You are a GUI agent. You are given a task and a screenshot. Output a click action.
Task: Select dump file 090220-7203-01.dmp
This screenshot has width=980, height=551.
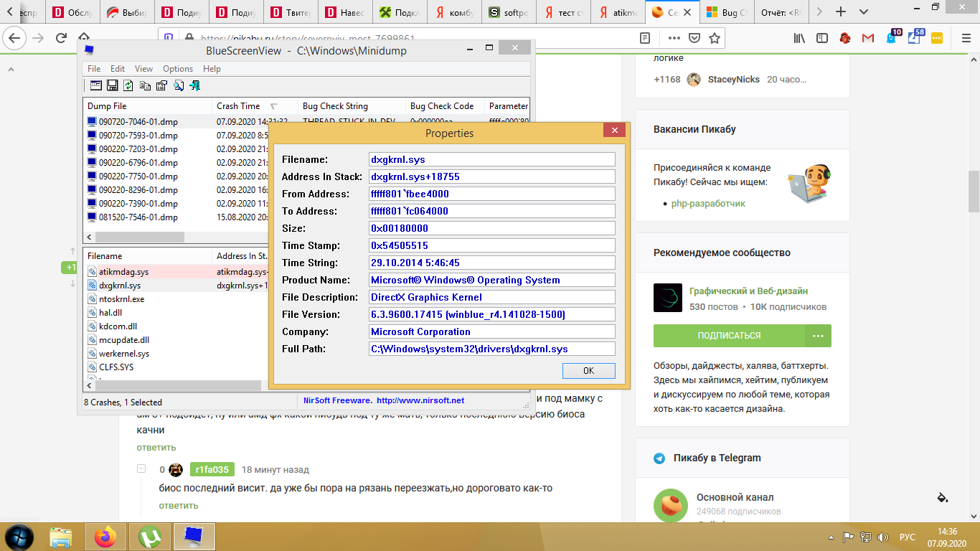click(x=138, y=149)
